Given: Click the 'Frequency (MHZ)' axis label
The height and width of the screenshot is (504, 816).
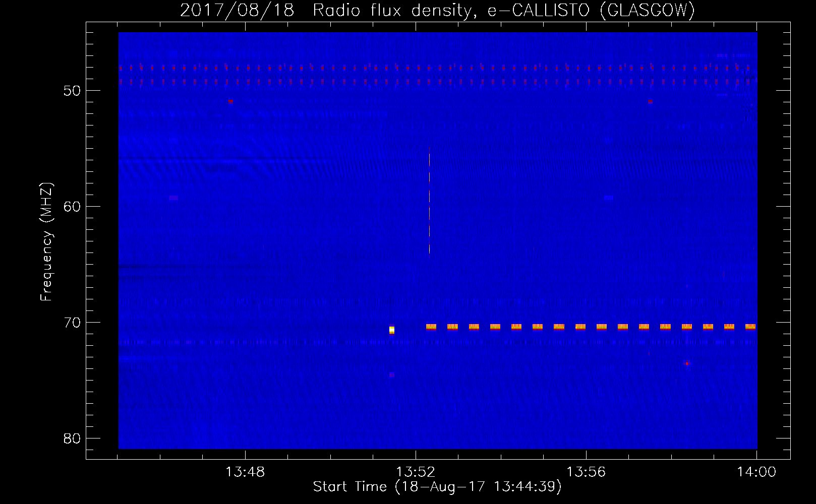Looking at the screenshot, I should 46,242.
